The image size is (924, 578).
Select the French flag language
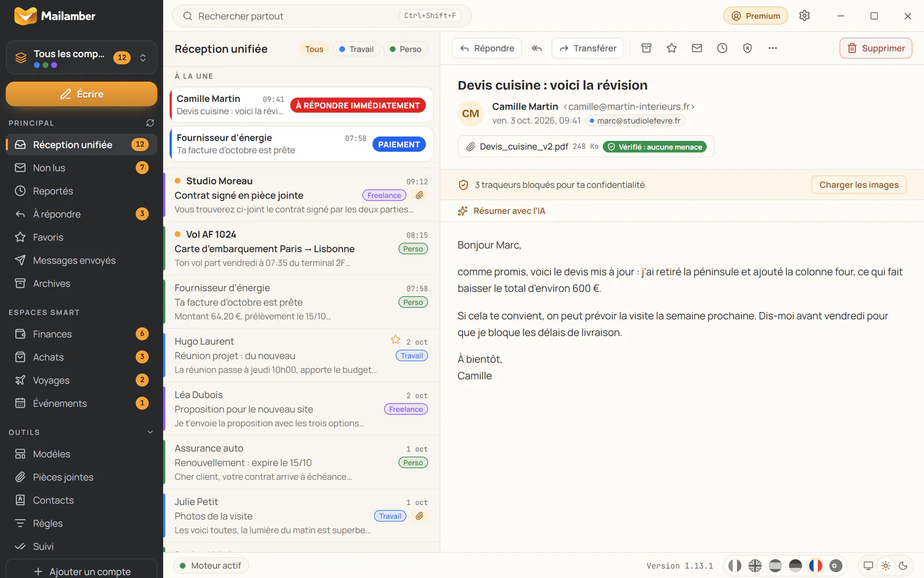[x=815, y=566]
